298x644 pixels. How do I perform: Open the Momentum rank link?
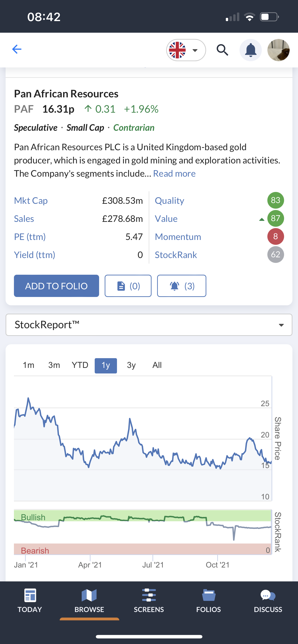[x=178, y=237]
